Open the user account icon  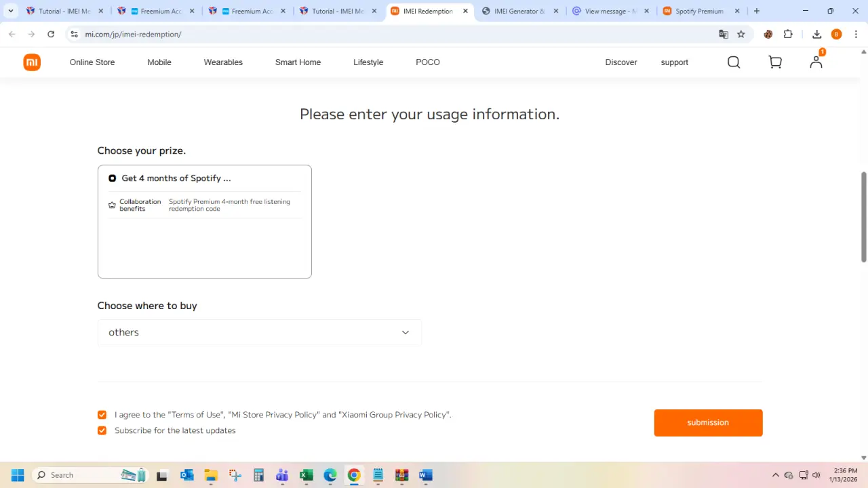816,62
